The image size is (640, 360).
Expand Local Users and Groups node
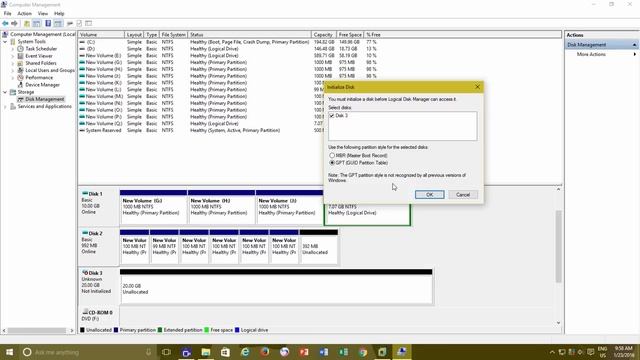[13, 70]
